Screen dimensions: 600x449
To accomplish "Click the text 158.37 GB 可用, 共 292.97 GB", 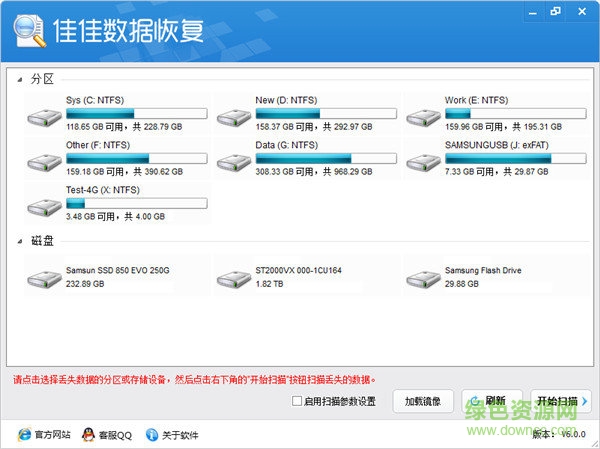I will click(314, 127).
